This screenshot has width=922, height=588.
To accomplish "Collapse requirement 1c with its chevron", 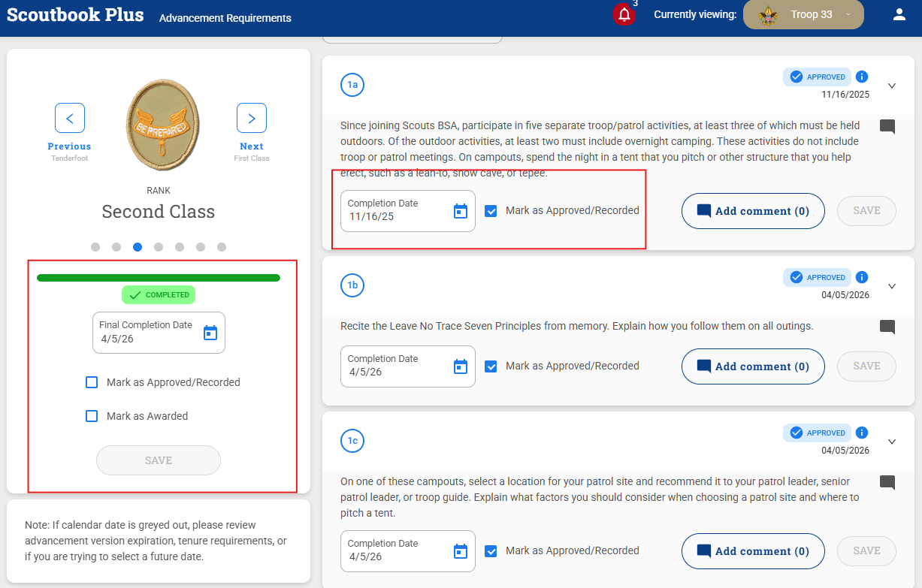I will click(x=892, y=442).
